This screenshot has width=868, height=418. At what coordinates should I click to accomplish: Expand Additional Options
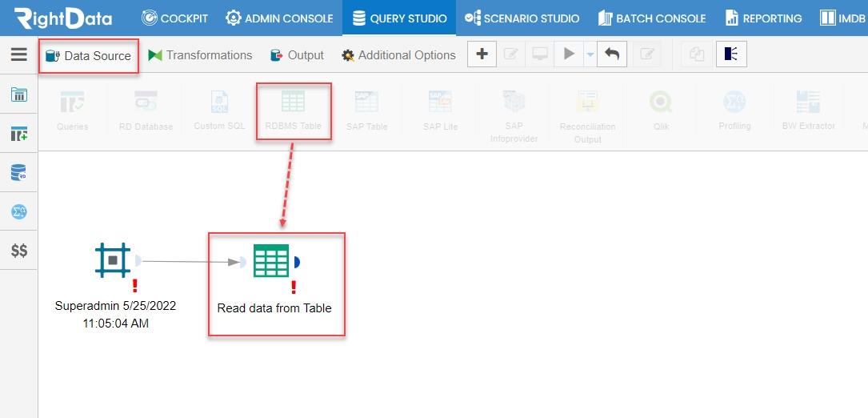pos(398,55)
